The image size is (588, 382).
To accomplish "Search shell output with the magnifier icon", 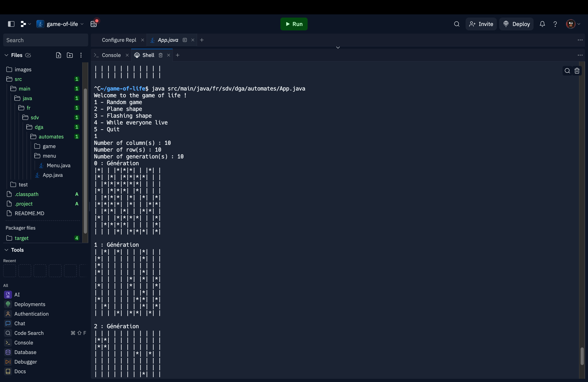I will pyautogui.click(x=567, y=71).
